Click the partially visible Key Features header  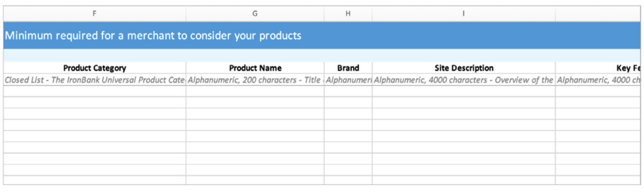pyautogui.click(x=598, y=68)
